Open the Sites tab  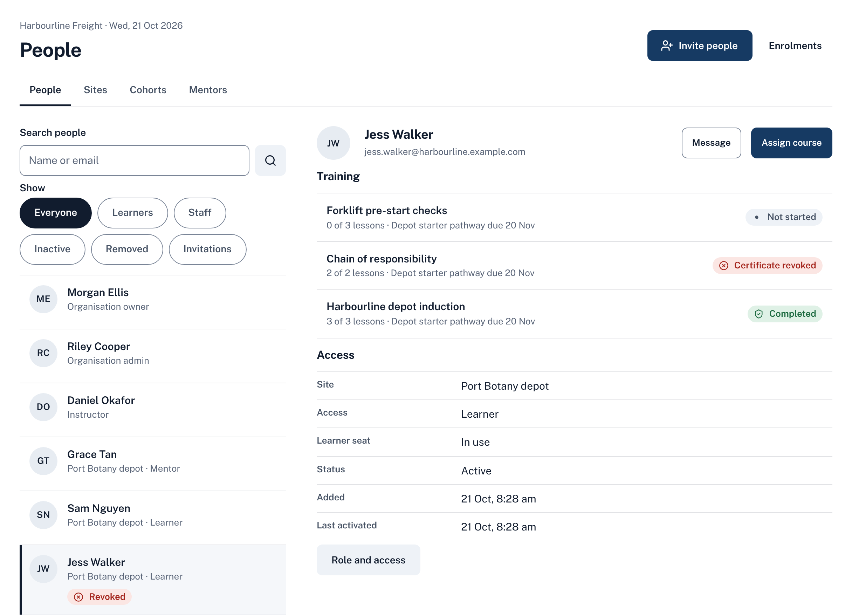pyautogui.click(x=95, y=90)
